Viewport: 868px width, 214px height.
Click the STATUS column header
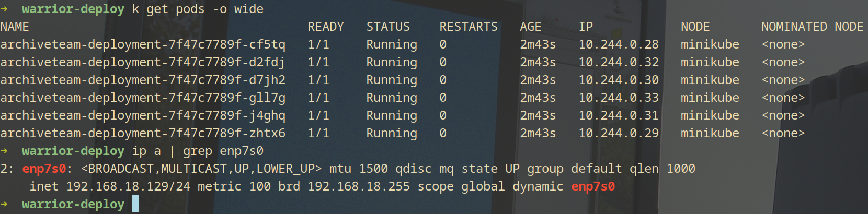click(388, 27)
